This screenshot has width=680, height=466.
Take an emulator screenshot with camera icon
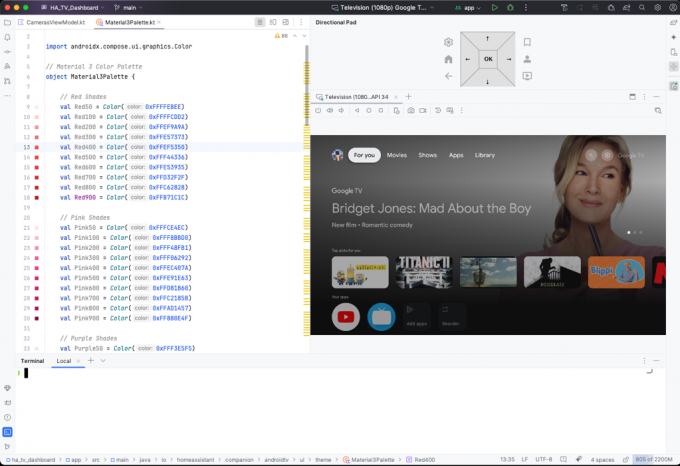pyautogui.click(x=411, y=111)
